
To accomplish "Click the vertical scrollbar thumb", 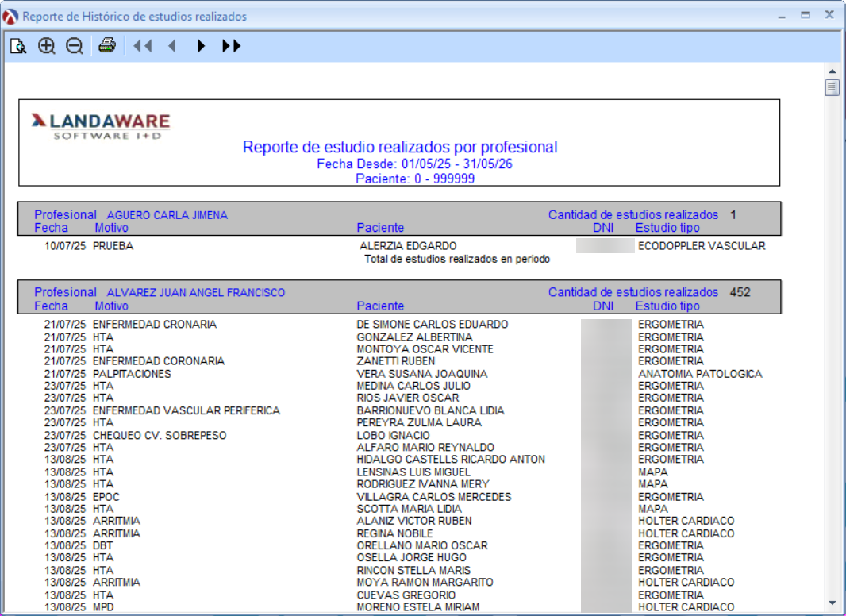I will 832,87.
